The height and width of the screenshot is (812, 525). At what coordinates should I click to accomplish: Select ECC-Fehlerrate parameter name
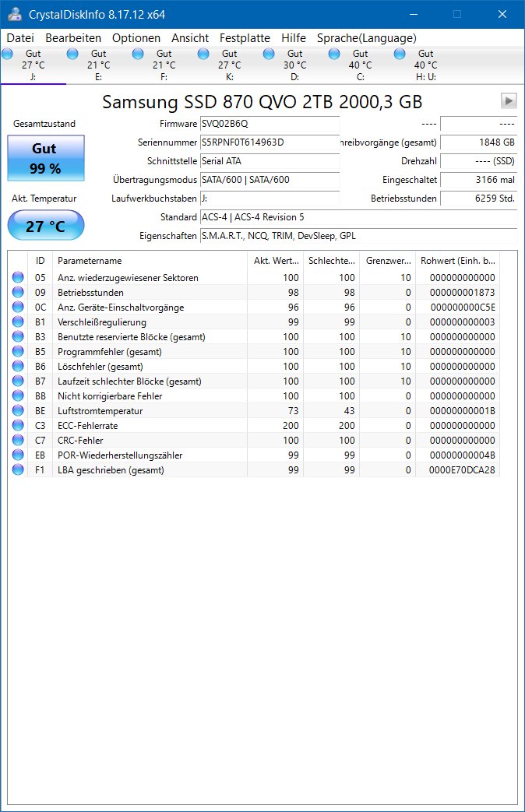pyautogui.click(x=87, y=426)
